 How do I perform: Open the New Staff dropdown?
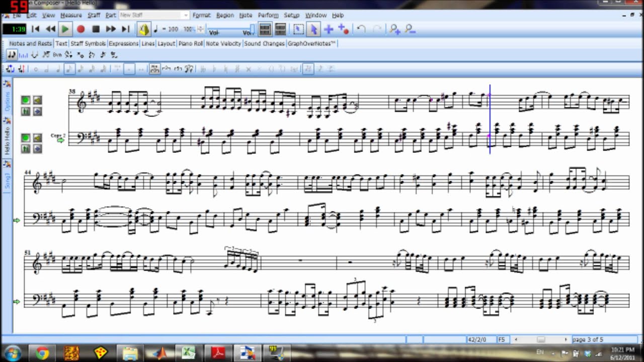pos(186,15)
